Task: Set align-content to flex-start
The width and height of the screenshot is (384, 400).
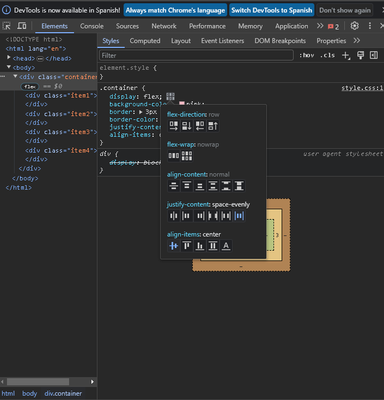Action: point(187,186)
